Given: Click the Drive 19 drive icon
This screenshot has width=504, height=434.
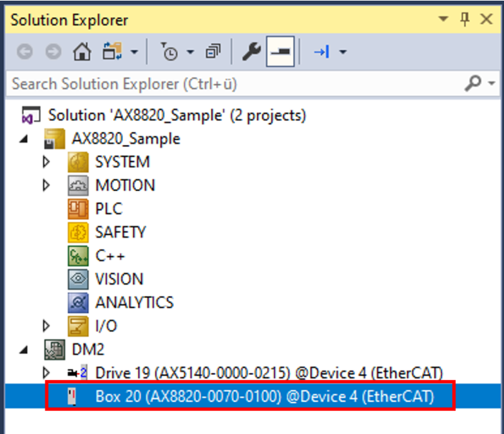Looking at the screenshot, I should (x=78, y=373).
